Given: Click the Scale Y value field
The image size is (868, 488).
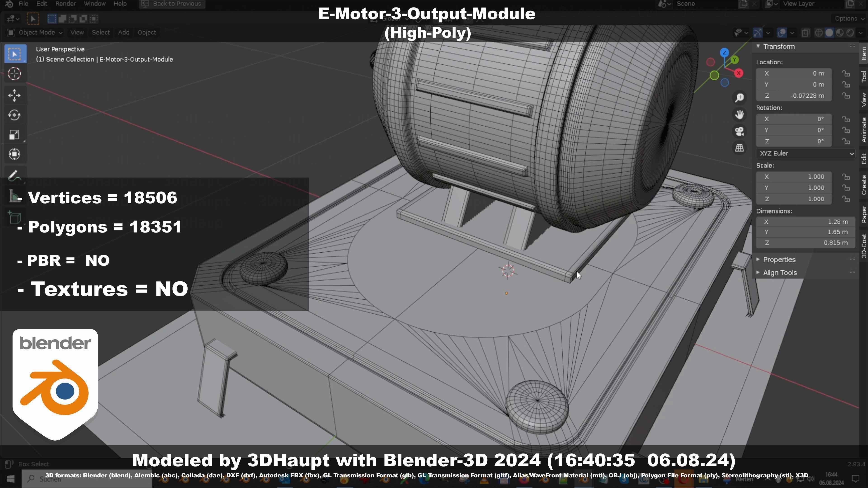Looking at the screenshot, I should [794, 188].
